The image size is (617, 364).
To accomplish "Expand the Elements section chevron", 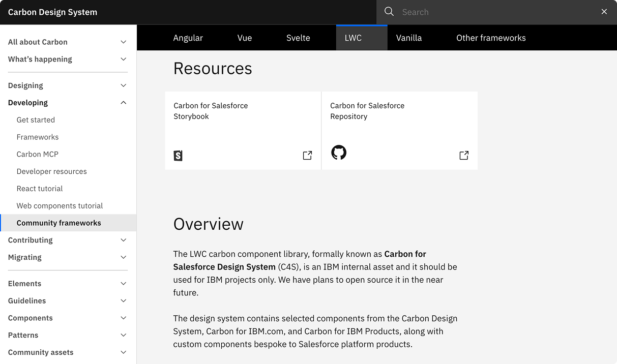I will point(123,284).
